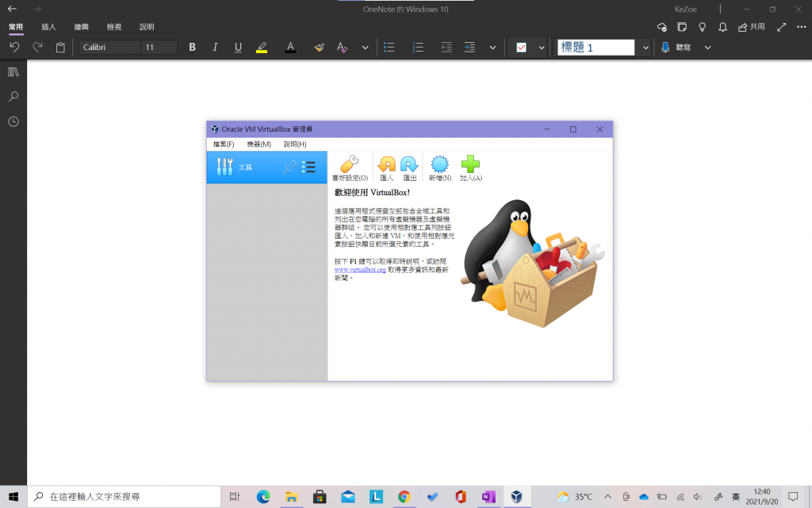
Task: Open the 檔案(F) menu in VirtualBox
Action: point(224,144)
